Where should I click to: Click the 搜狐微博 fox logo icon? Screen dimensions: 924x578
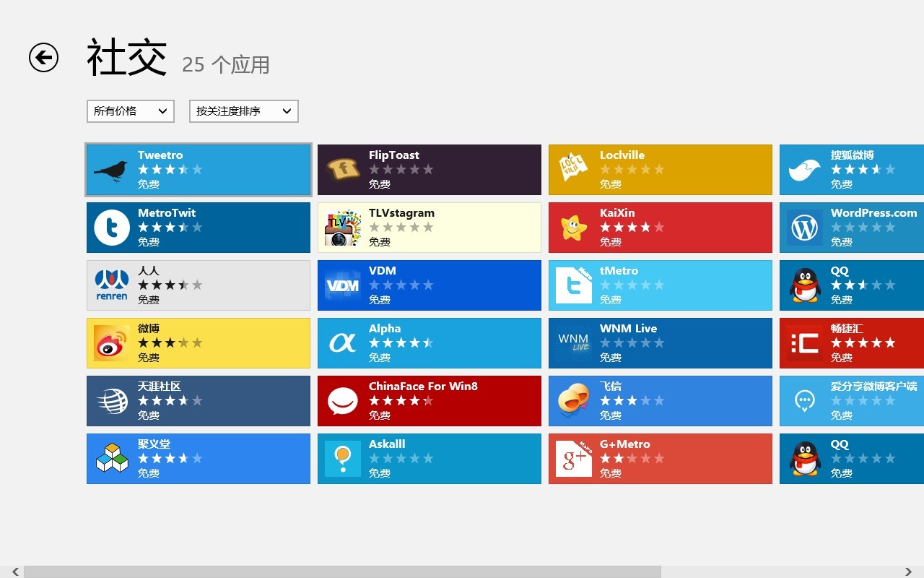pos(804,170)
